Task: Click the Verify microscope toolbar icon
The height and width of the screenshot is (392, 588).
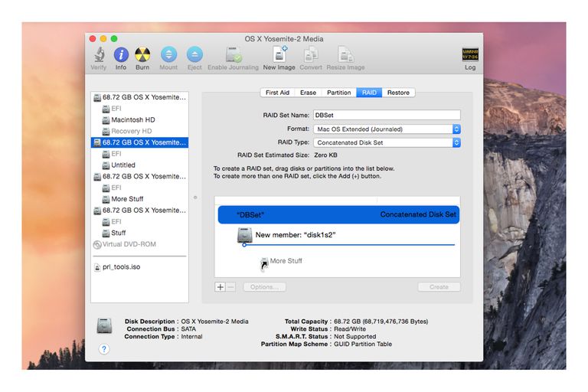Action: 99,55
